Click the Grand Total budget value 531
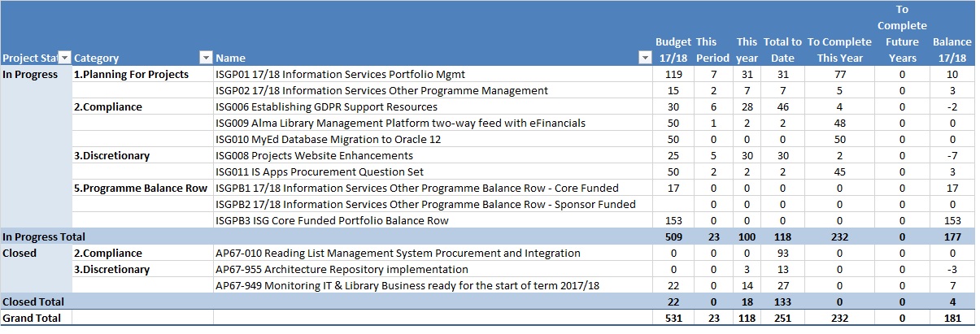 point(673,318)
